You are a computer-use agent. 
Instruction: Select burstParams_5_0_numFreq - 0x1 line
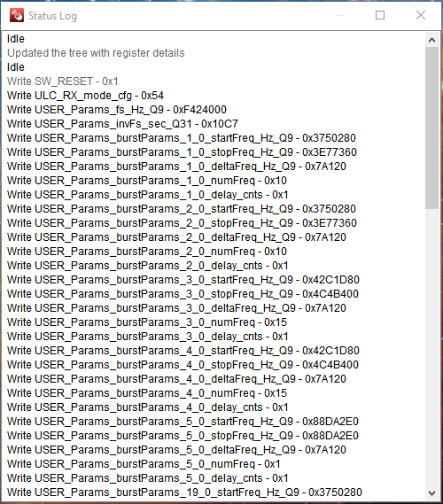[x=144, y=463]
